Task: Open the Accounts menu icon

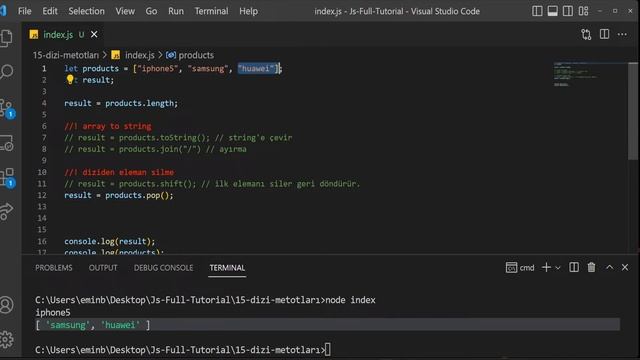Action: click(7, 305)
